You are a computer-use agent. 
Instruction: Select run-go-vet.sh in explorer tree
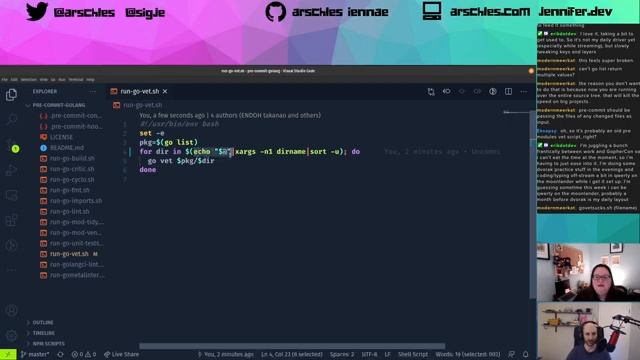pyautogui.click(x=69, y=254)
